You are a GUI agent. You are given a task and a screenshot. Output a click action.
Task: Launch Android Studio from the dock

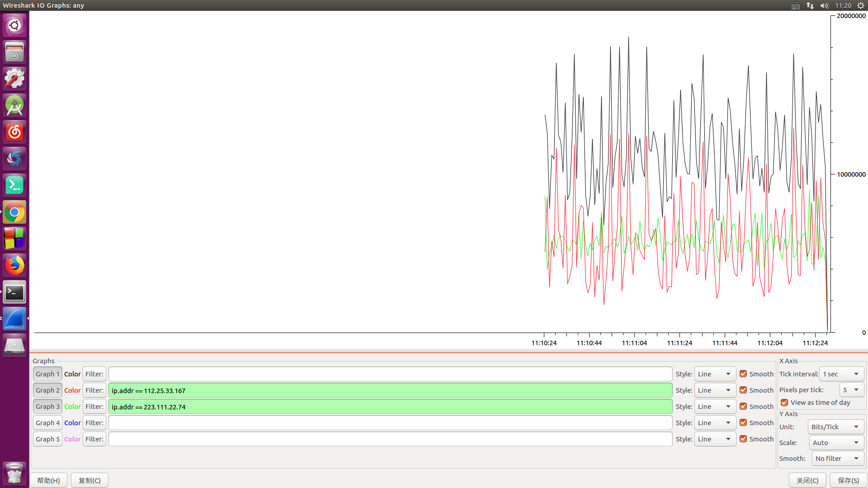click(x=14, y=105)
